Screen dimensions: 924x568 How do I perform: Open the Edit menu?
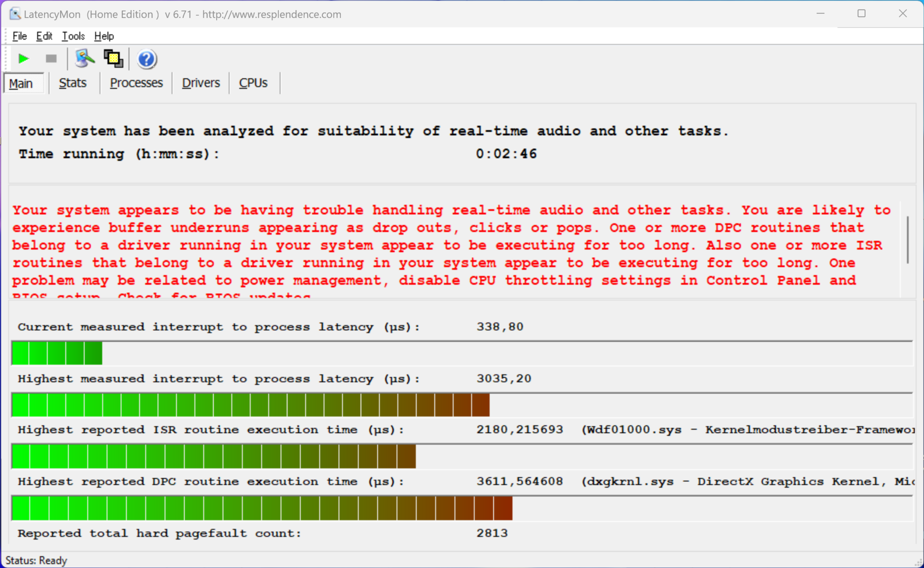tap(44, 36)
